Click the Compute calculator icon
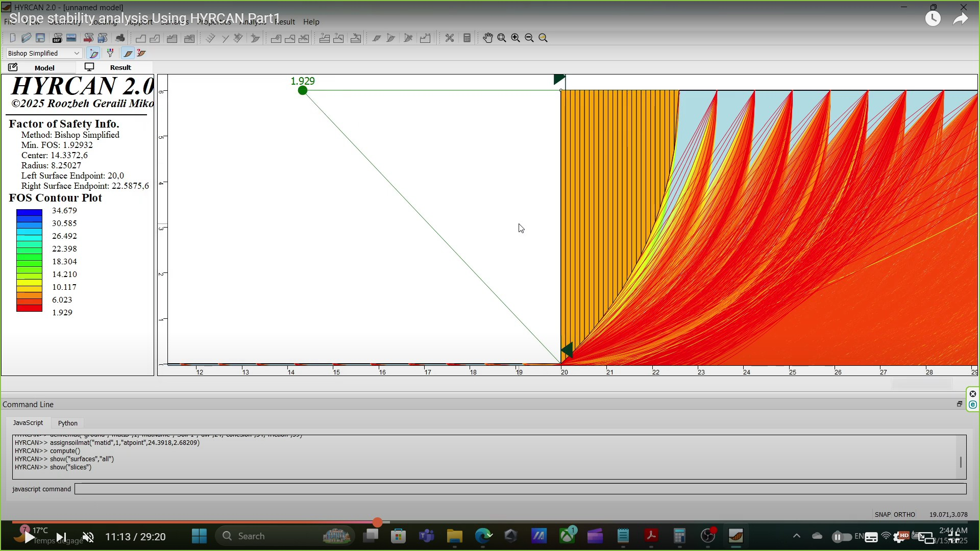The width and height of the screenshot is (980, 551). tap(467, 38)
